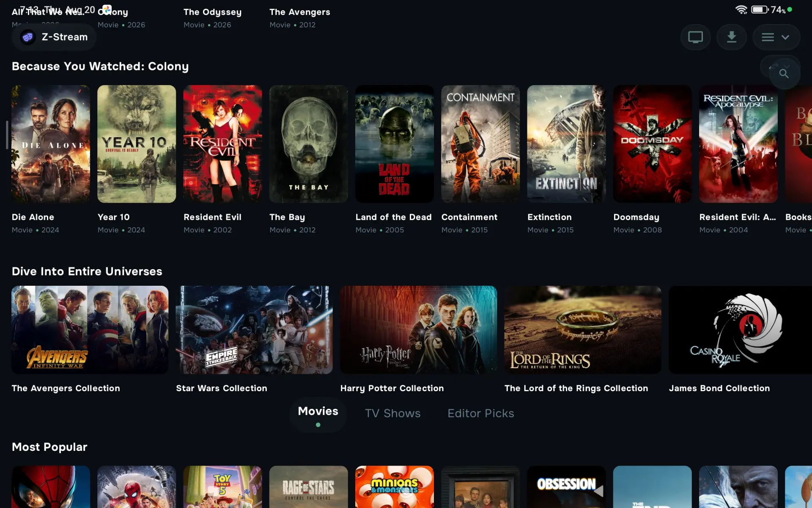
Task: Open the Land of the Dead poster
Action: 395,144
